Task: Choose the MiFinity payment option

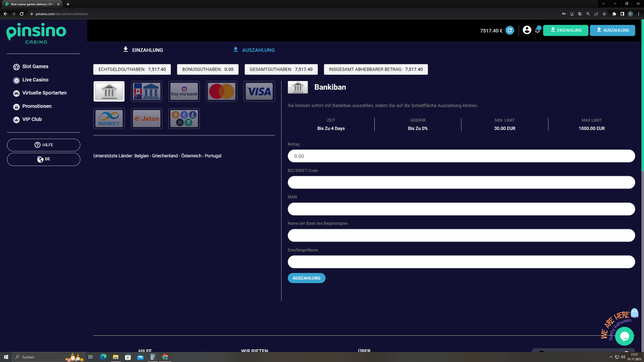Action: tap(109, 119)
